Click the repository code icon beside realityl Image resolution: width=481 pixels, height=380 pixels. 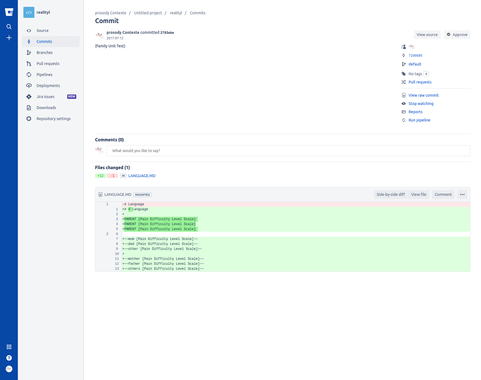[29, 12]
